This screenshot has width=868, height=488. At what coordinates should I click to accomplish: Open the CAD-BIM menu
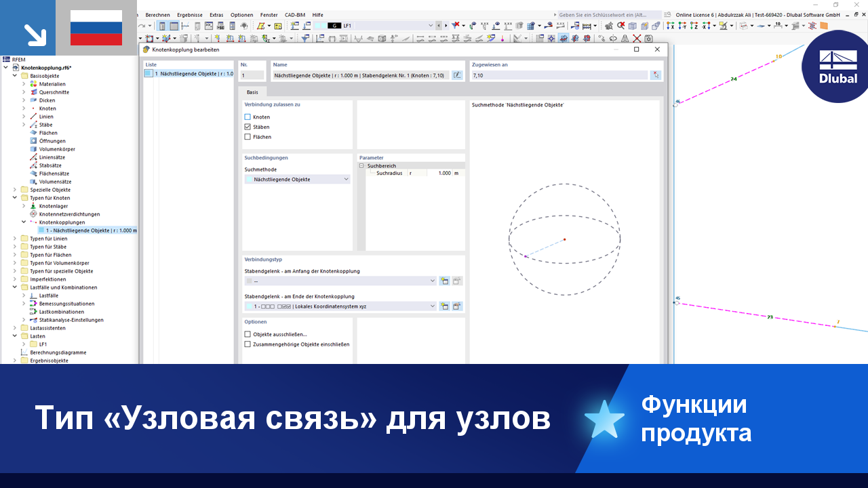tap(295, 15)
